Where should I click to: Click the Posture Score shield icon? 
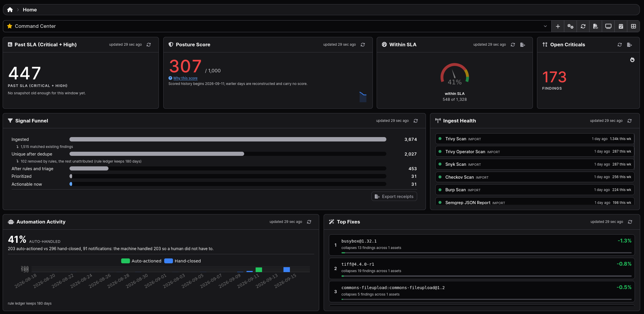tap(171, 45)
